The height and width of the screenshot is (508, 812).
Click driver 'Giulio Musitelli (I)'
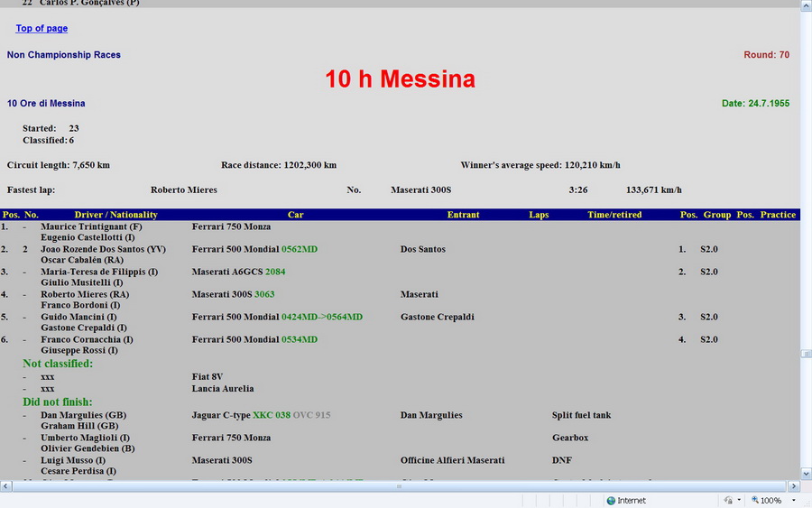(82, 282)
